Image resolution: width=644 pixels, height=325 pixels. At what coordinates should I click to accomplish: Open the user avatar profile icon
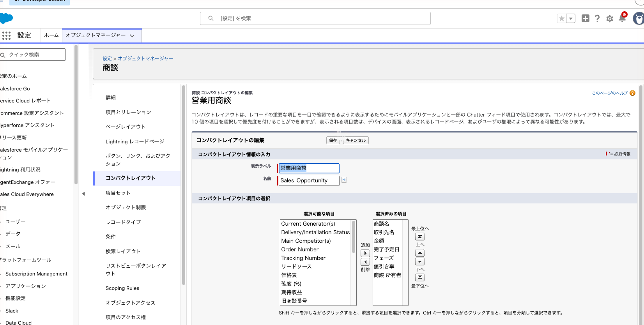click(x=639, y=18)
